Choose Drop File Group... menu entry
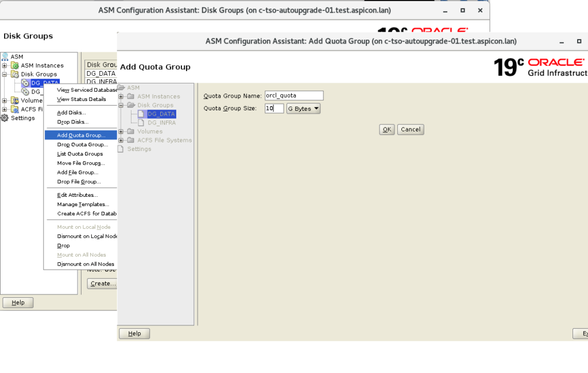Screen dimensions: 588x373 click(x=81, y=182)
